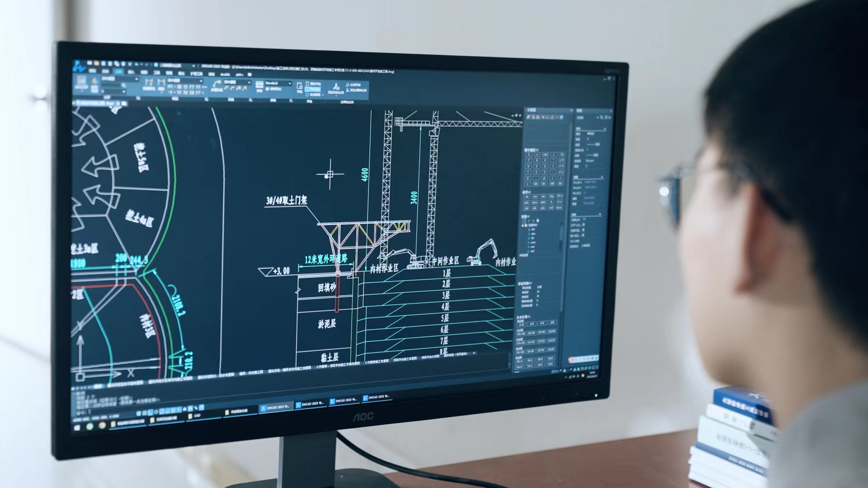This screenshot has width=868, height=488.
Task: Click the ZWCAD application logo button
Action: 79,66
